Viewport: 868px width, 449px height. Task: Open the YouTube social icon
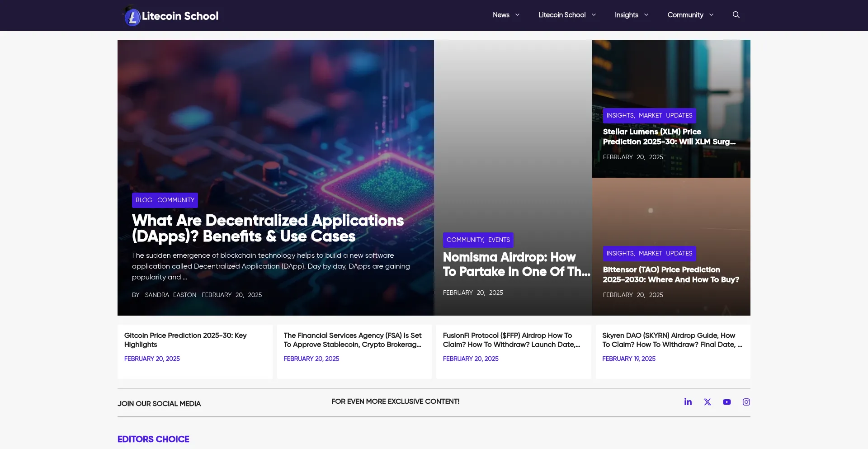[x=727, y=402]
